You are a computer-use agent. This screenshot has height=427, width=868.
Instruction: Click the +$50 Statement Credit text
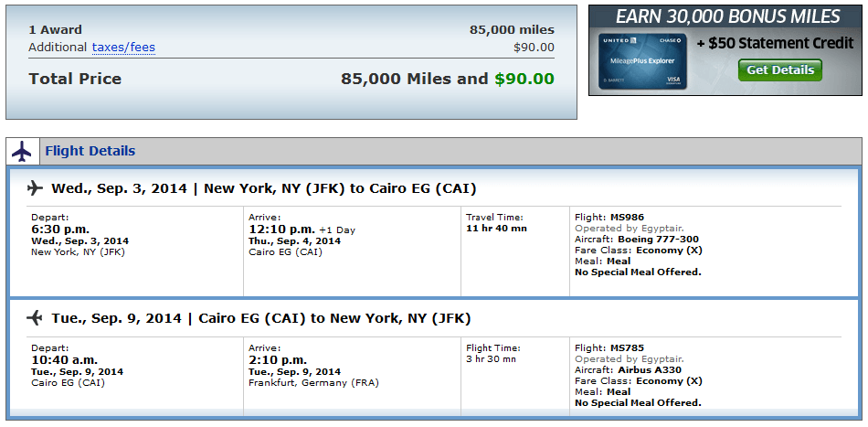775,43
